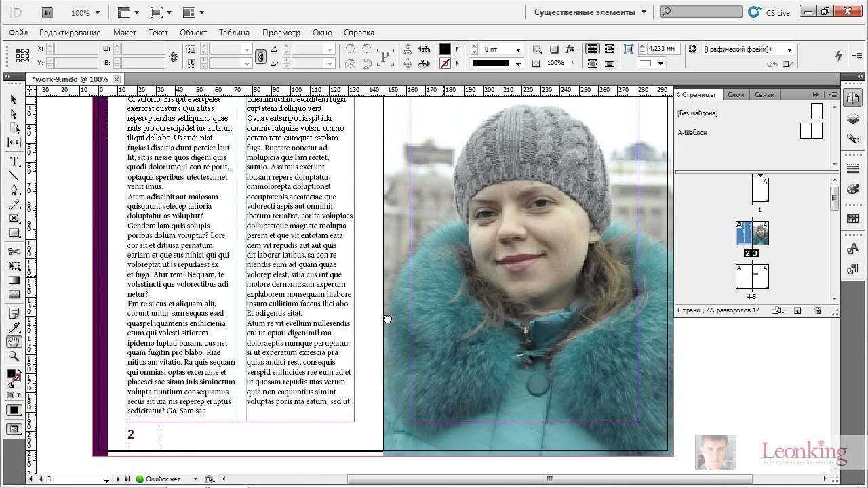Pick the Scissors tool
The width and height of the screenshot is (868, 488).
coord(14,251)
